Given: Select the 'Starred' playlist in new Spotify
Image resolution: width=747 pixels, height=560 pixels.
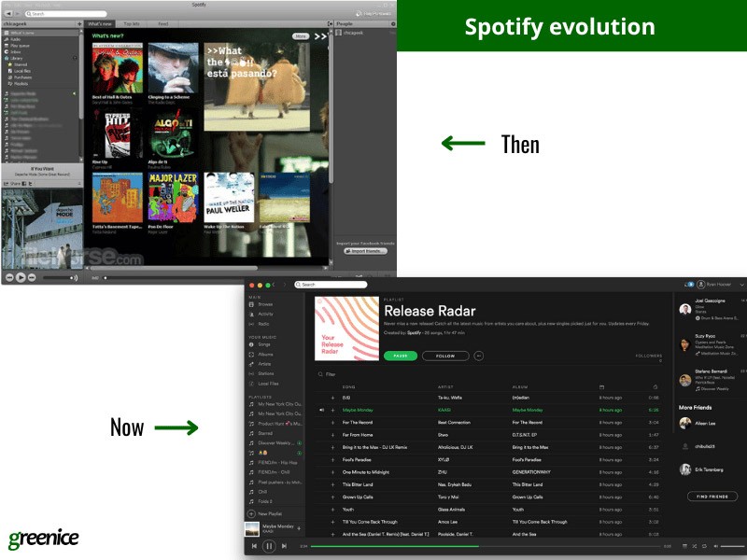Looking at the screenshot, I should pyautogui.click(x=265, y=433).
